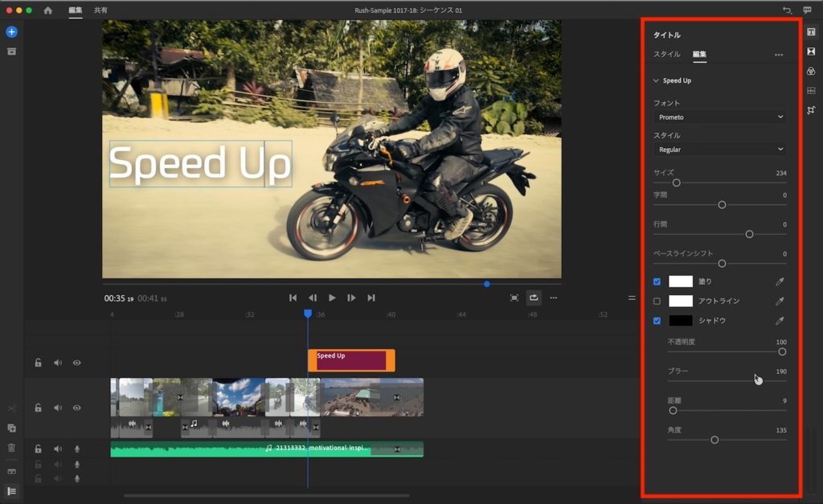Click the undo arrow icon at top right
This screenshot has height=504, width=823.
787,10
